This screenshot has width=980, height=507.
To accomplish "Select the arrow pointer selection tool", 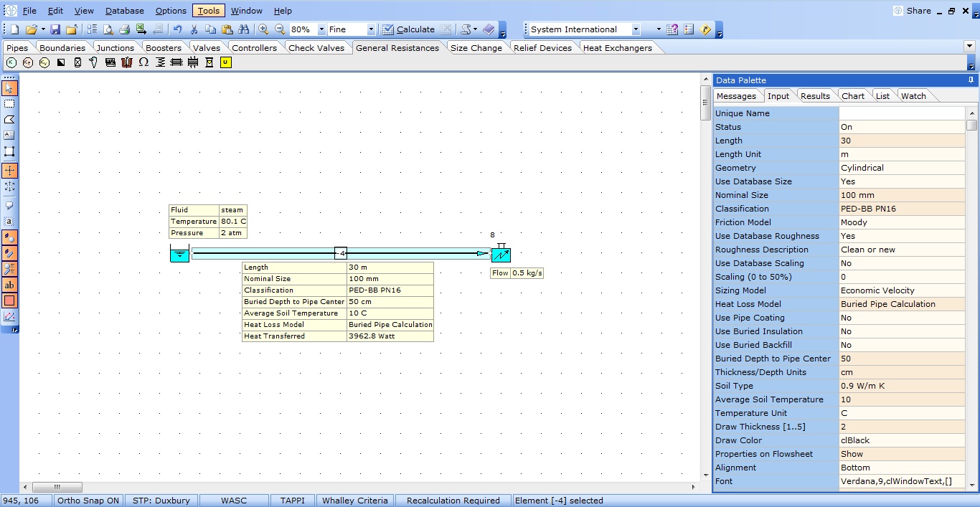I will pos(9,88).
